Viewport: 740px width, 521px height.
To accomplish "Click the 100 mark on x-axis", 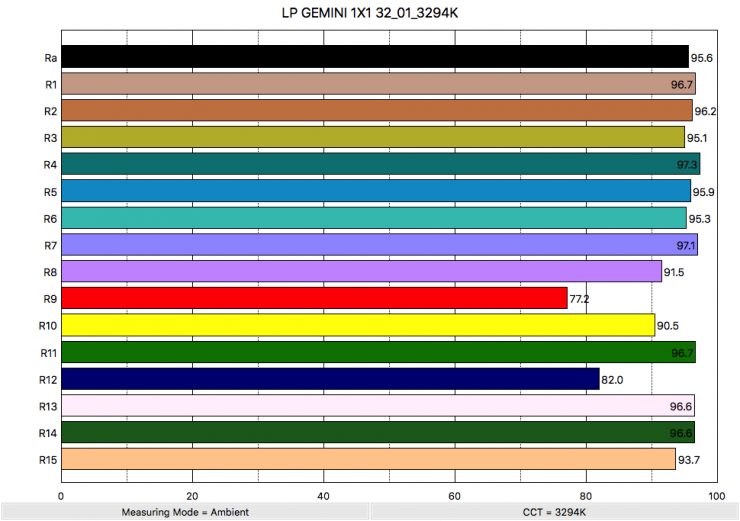I will tap(716, 495).
